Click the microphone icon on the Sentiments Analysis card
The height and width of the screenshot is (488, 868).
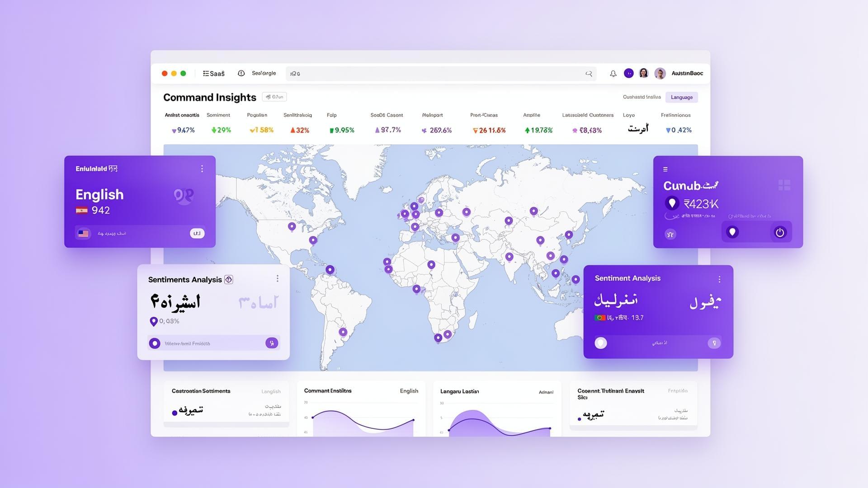coord(272,343)
